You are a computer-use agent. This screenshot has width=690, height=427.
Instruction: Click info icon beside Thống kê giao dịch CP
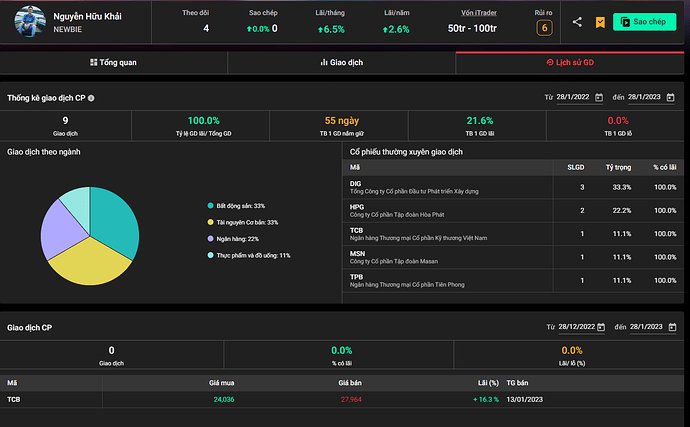[x=91, y=98]
